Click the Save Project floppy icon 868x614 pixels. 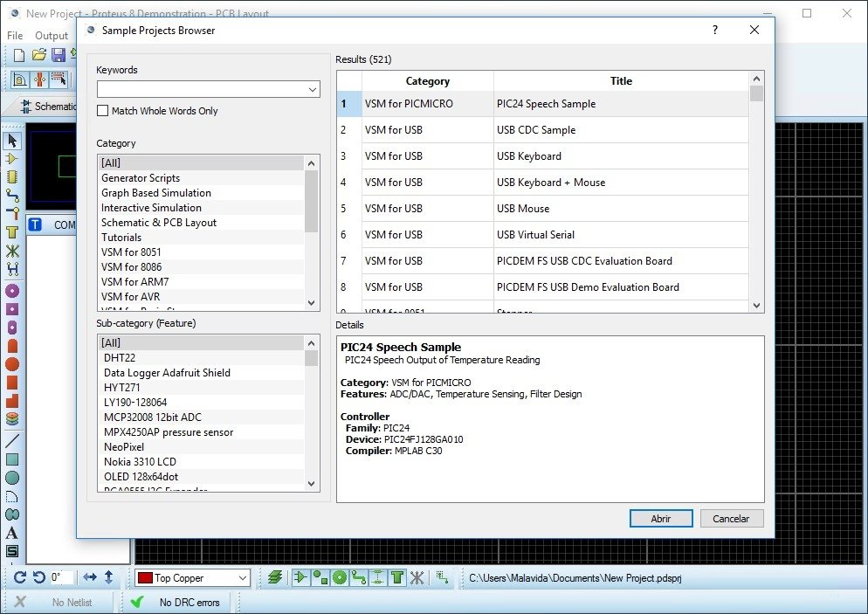(x=59, y=55)
